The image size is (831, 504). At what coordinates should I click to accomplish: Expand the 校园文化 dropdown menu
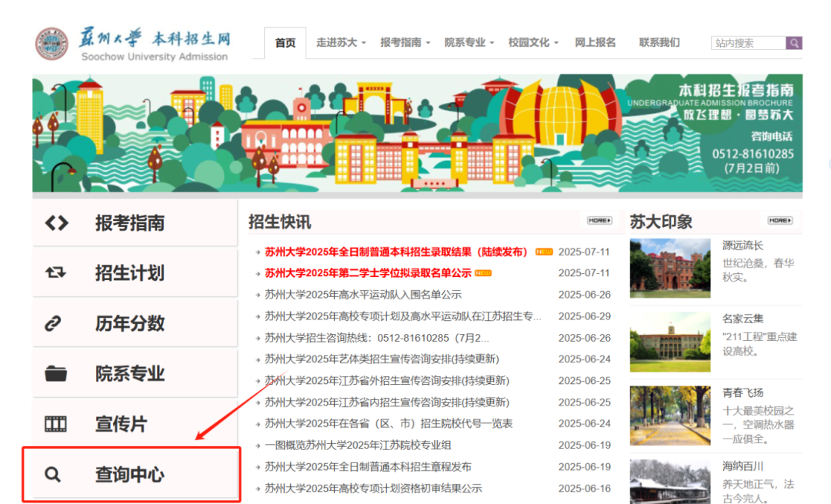533,42
